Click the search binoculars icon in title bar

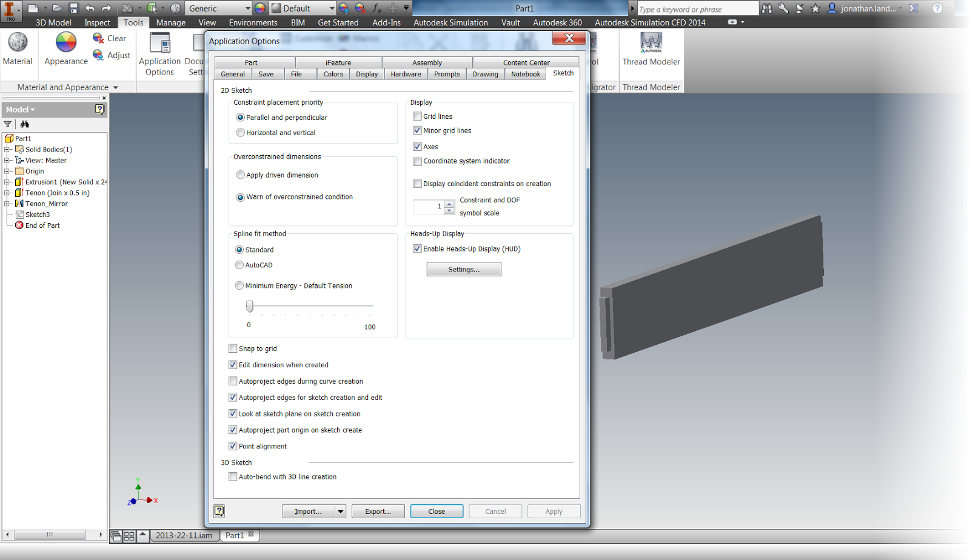767,8
